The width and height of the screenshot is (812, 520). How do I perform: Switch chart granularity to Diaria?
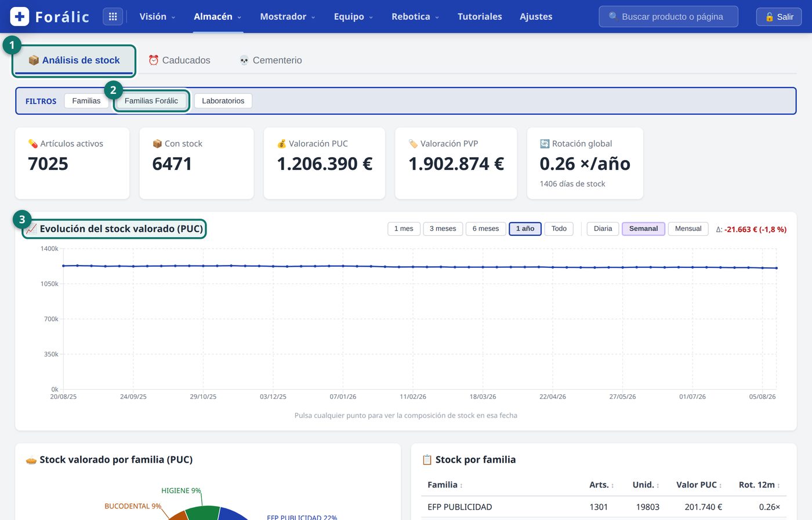(x=603, y=229)
